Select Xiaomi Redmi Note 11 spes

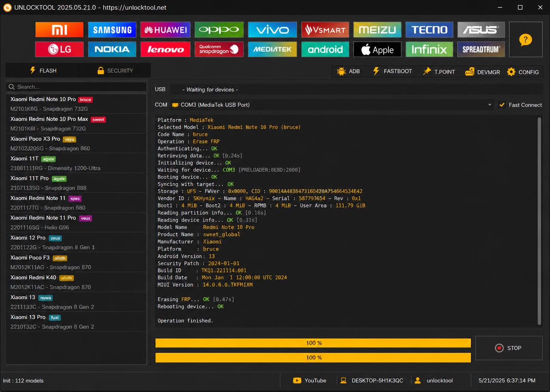click(76, 203)
